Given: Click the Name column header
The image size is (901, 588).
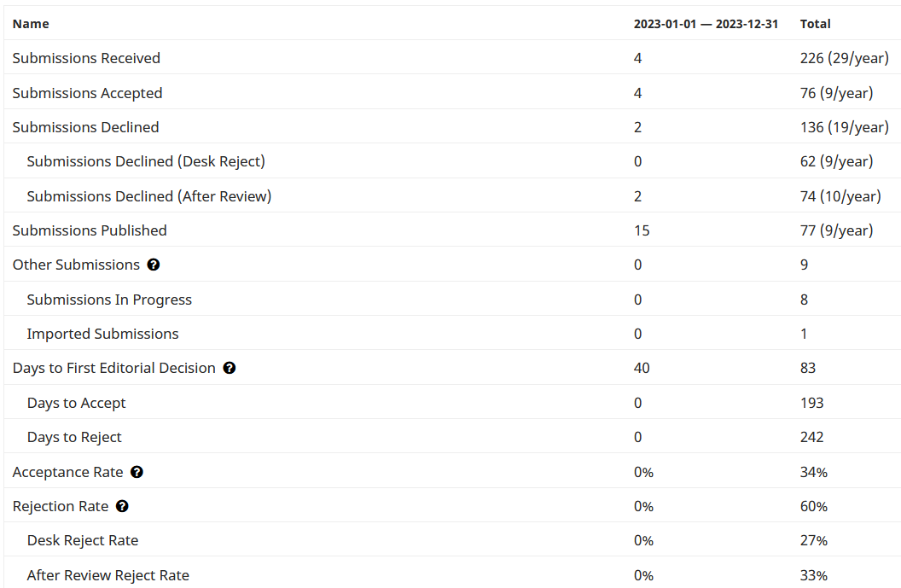Looking at the screenshot, I should click(31, 24).
